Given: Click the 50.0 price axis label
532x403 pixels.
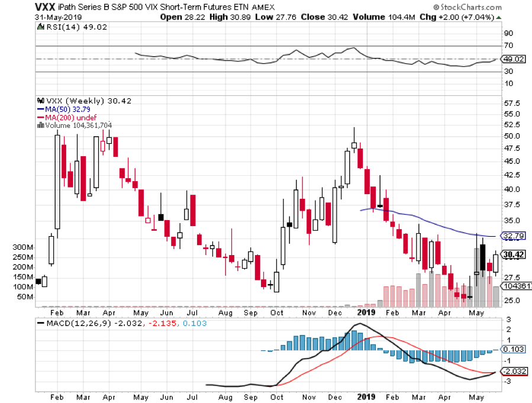Looking at the screenshot, I should coord(512,136).
